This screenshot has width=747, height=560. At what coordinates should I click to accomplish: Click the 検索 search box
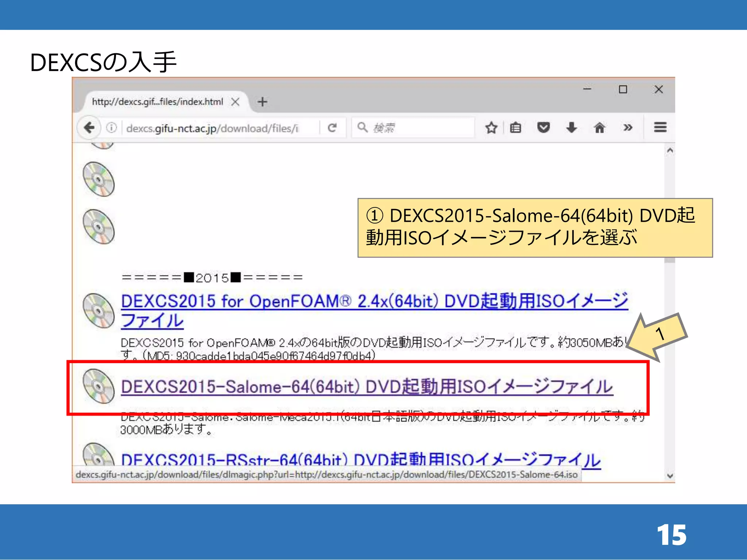point(413,128)
